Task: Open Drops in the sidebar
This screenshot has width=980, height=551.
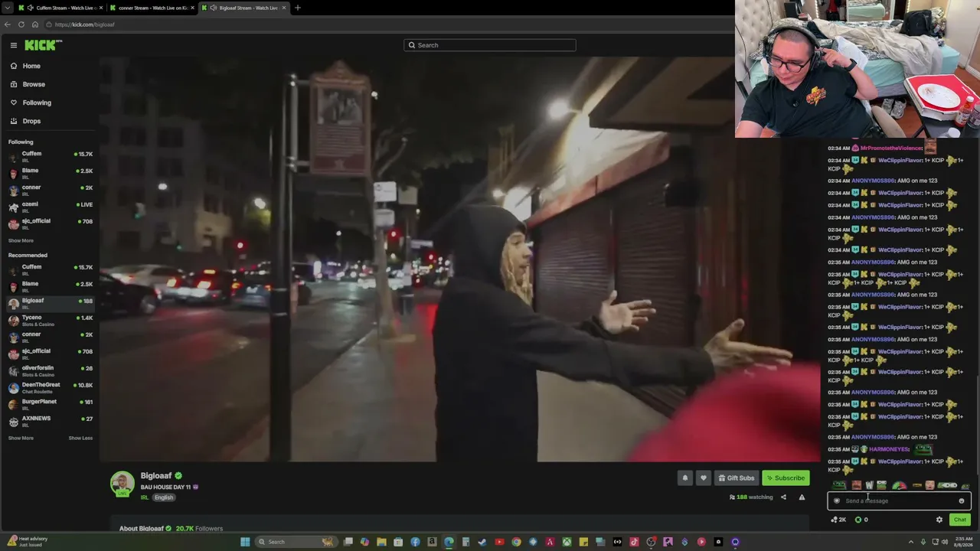Action: [31, 121]
